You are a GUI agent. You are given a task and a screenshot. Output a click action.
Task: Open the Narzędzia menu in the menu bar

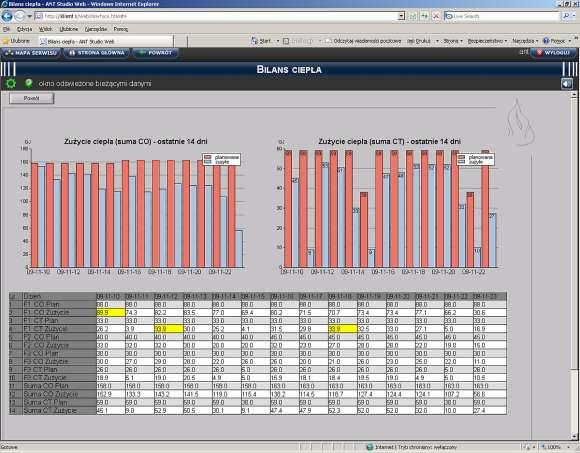[x=96, y=29]
